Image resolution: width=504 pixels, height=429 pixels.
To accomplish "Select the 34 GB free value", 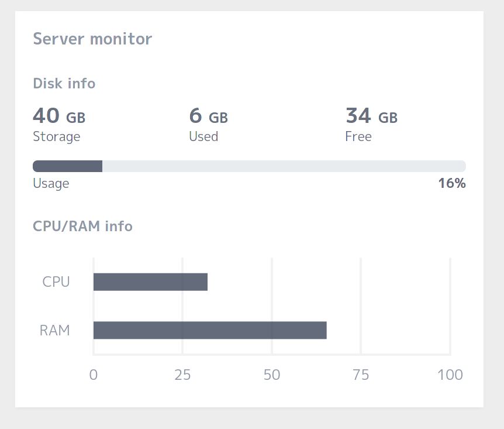I will [x=372, y=116].
